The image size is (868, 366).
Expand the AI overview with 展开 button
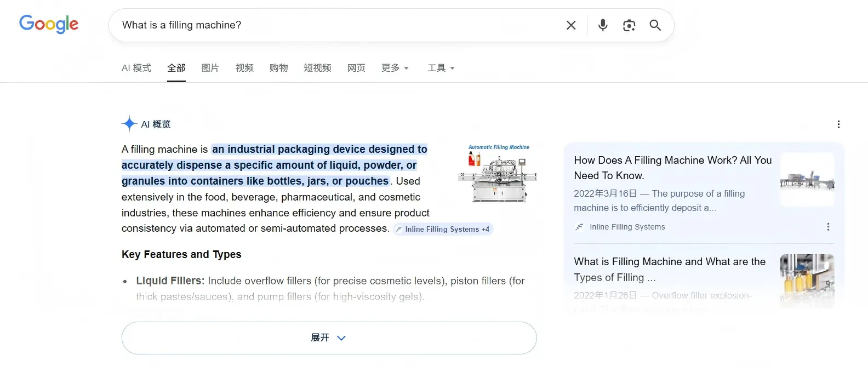click(329, 338)
